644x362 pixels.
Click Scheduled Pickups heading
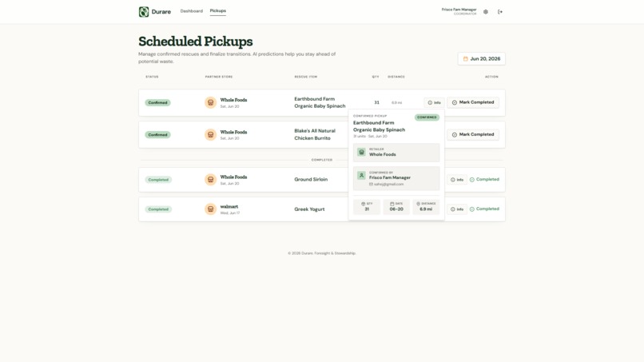point(196,41)
